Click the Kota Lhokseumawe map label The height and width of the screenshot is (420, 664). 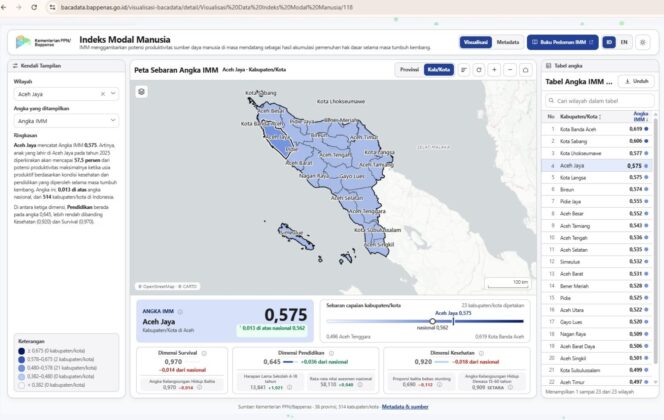[341, 102]
